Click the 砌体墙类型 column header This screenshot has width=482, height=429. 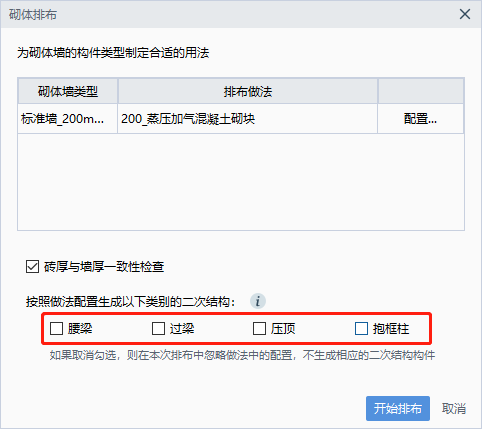[x=68, y=91]
